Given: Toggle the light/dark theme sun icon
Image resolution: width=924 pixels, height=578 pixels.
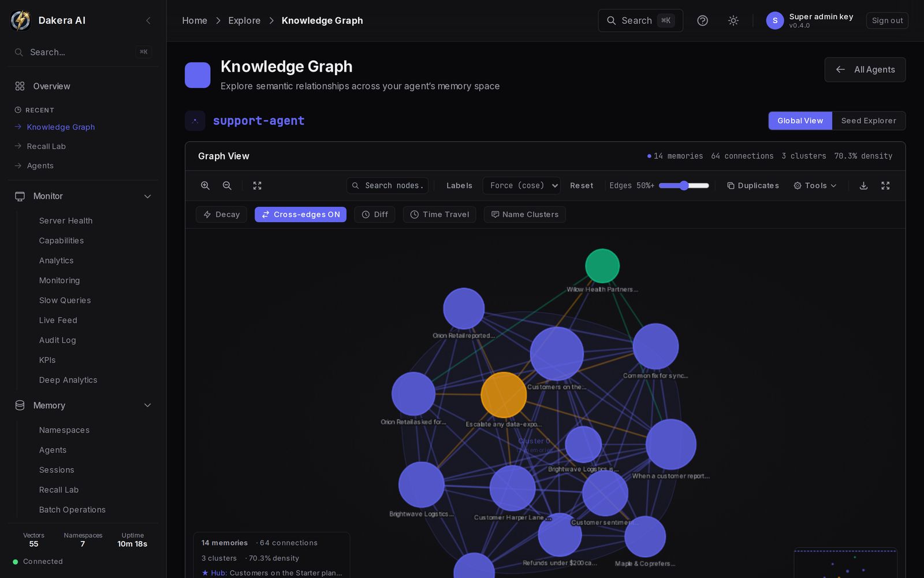Looking at the screenshot, I should [733, 20].
